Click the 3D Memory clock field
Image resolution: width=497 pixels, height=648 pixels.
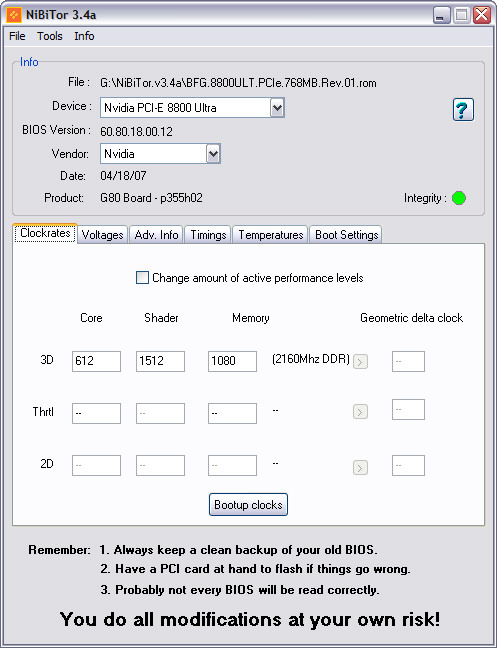[232, 361]
